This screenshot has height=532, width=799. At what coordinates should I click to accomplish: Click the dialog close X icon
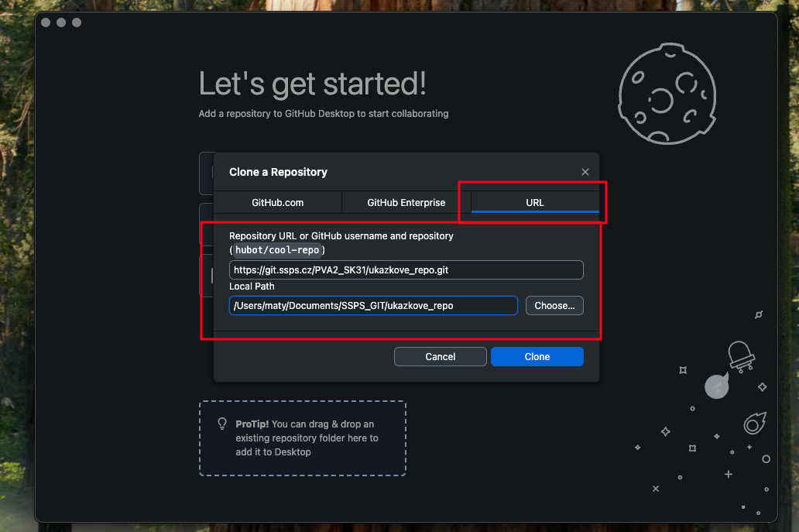coord(585,172)
